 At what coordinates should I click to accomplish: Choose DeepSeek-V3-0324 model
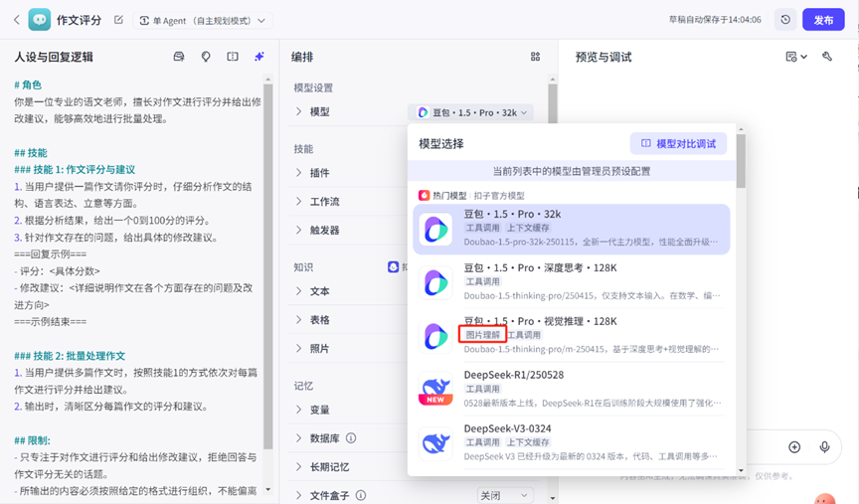pyautogui.click(x=572, y=442)
